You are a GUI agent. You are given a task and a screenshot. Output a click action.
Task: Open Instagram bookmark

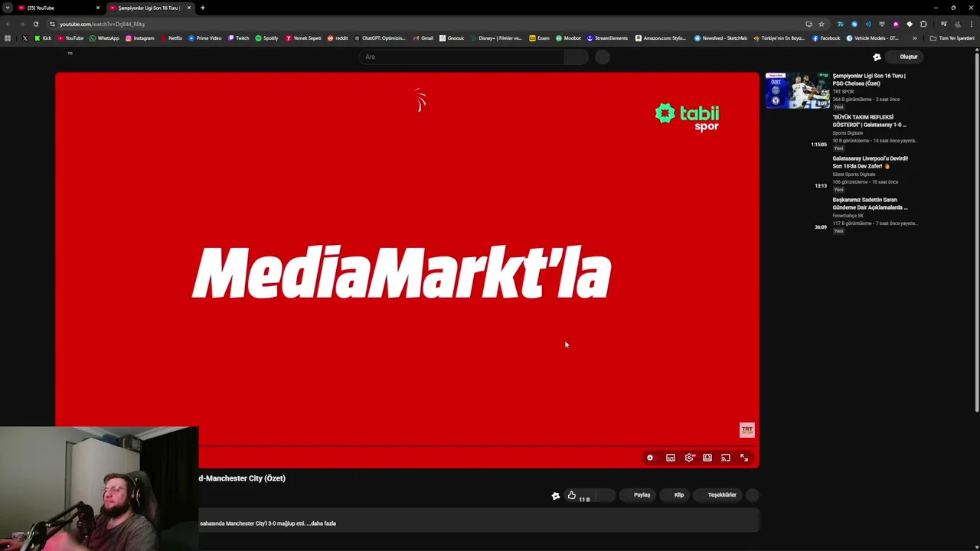tap(140, 38)
